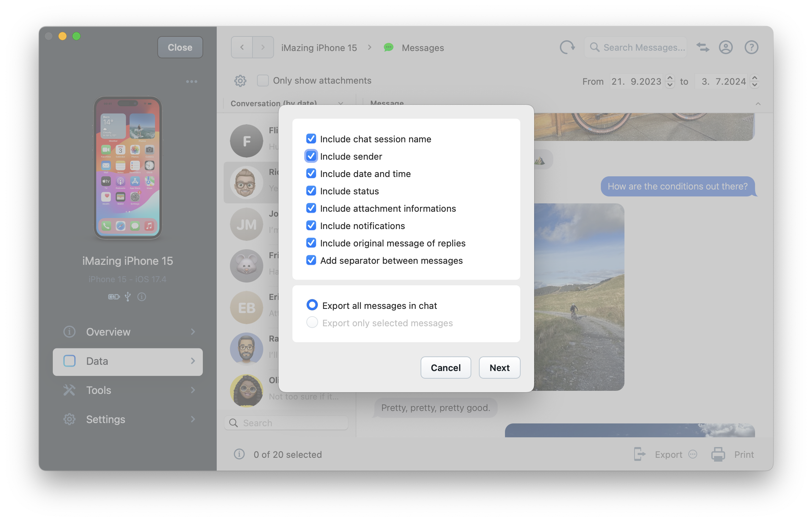This screenshot has height=522, width=812.
Task: Select conversation with JM avatar
Action: 247,224
